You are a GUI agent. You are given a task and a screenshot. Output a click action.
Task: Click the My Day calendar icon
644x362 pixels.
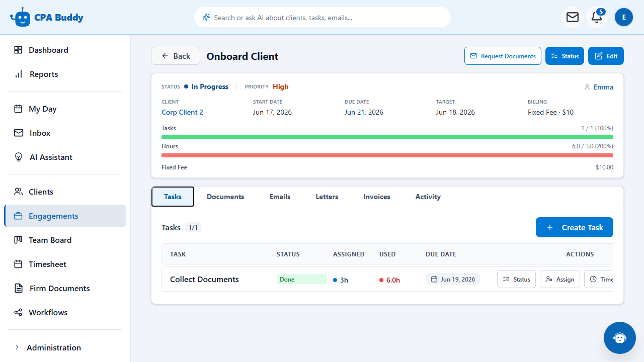tap(18, 109)
